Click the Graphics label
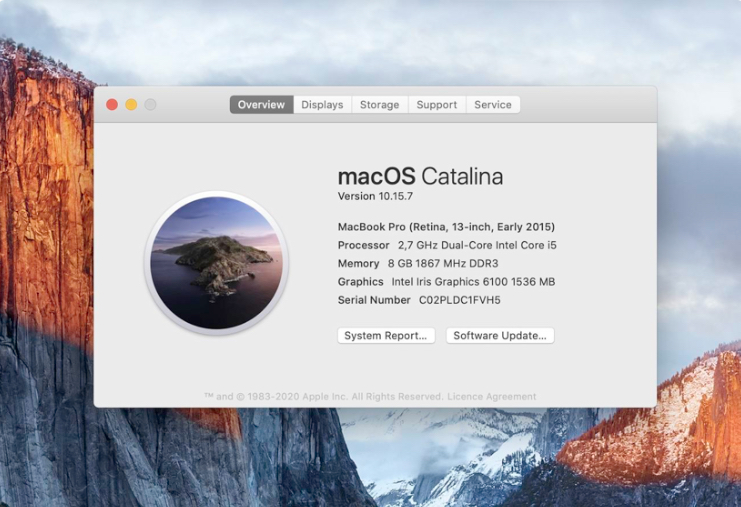Screen dimensions: 741x507 [361, 282]
